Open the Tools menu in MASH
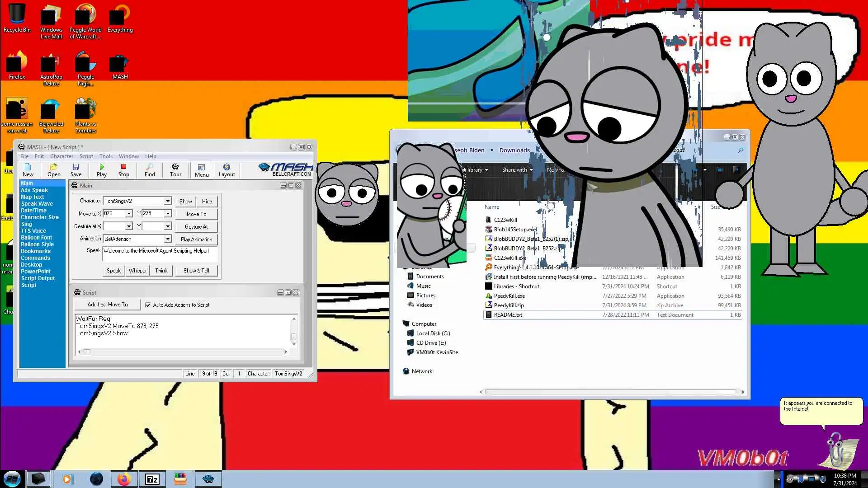This screenshot has height=488, width=868. pyautogui.click(x=106, y=156)
